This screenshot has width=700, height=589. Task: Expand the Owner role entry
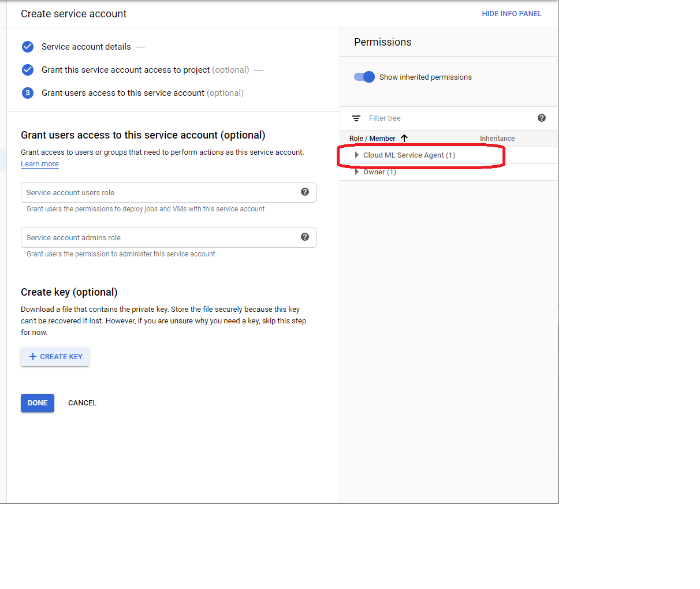357,172
